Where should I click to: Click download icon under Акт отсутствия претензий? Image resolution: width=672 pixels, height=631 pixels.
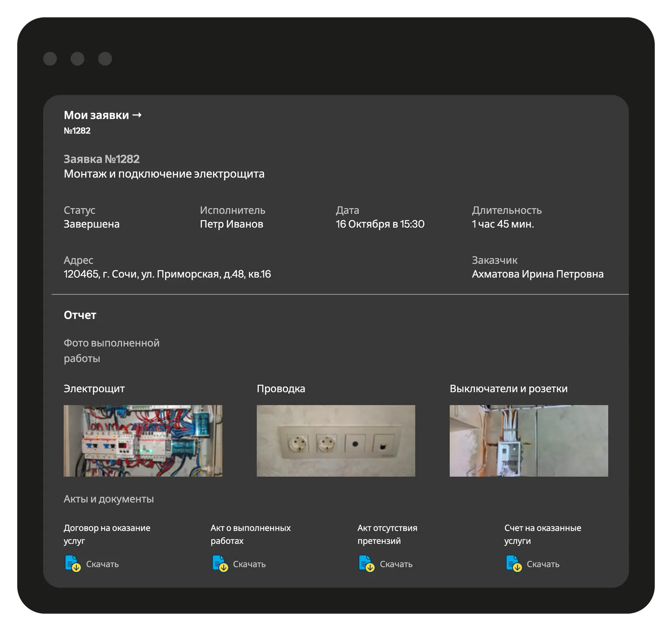tap(366, 563)
